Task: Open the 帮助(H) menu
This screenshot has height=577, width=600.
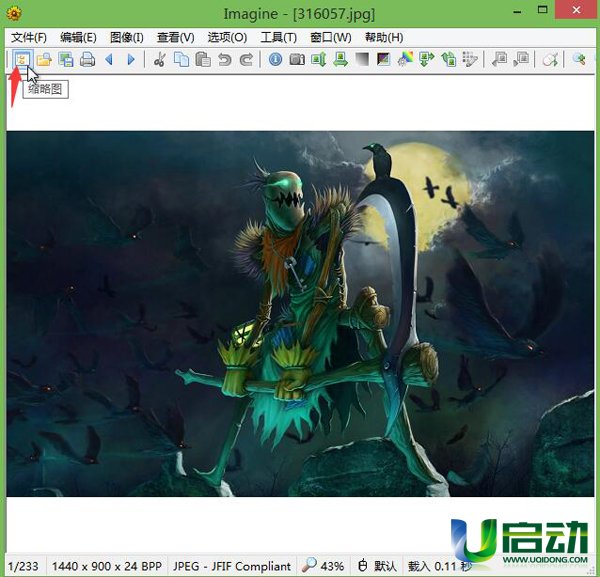Action: [x=384, y=37]
